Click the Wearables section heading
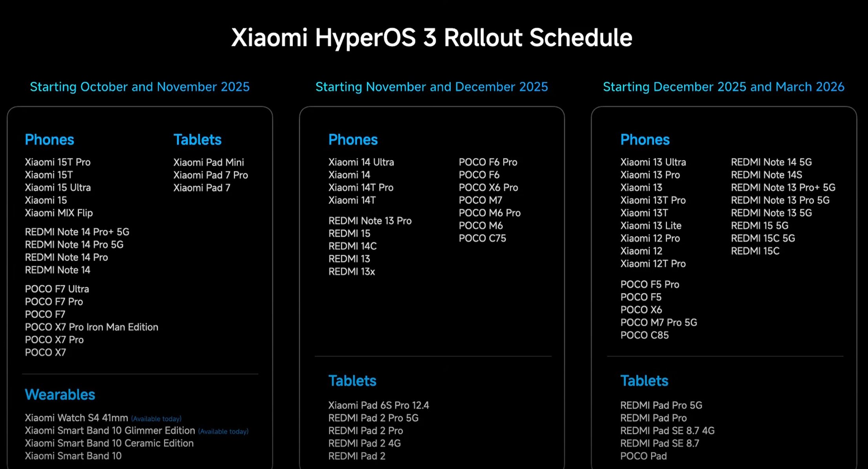 60,394
